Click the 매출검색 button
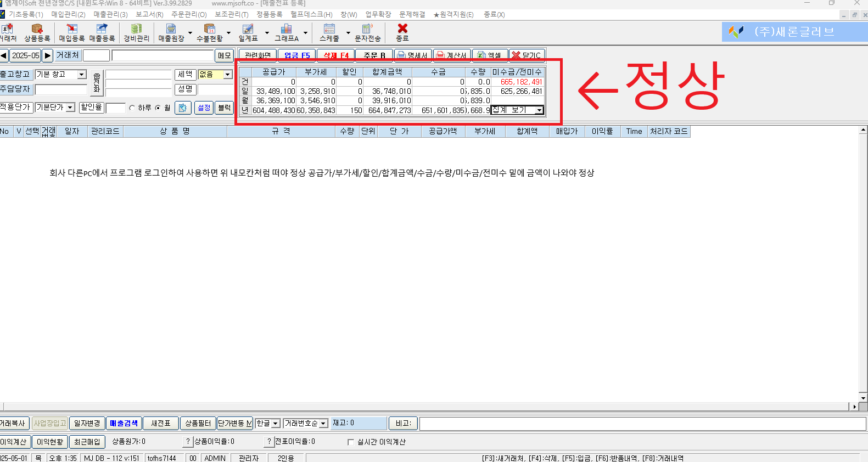Image resolution: width=868 pixels, height=462 pixels. [124, 424]
